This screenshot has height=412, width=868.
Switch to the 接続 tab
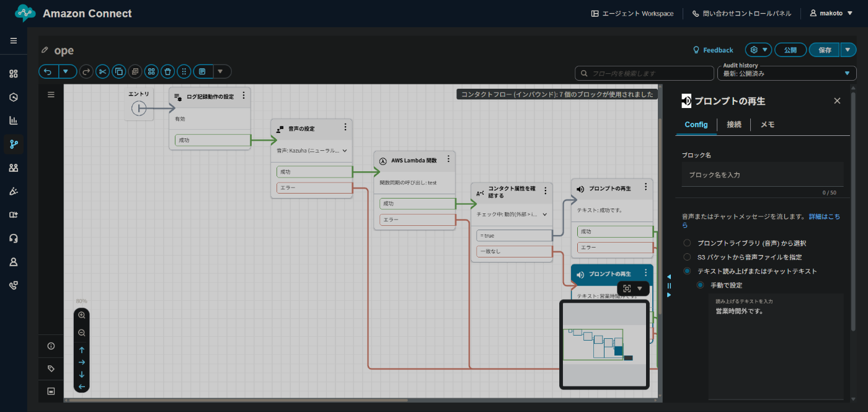tap(734, 125)
